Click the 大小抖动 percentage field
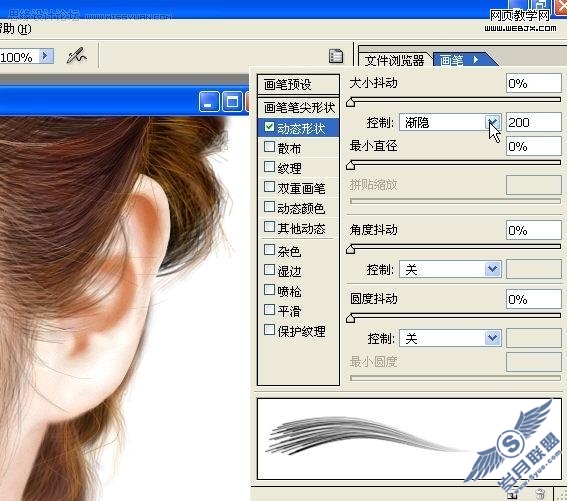 click(534, 84)
